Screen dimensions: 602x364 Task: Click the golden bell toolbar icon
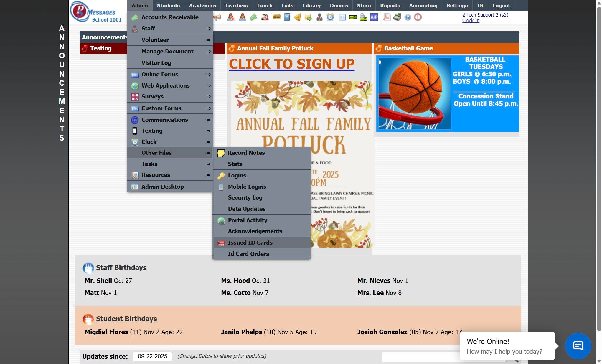[298, 17]
